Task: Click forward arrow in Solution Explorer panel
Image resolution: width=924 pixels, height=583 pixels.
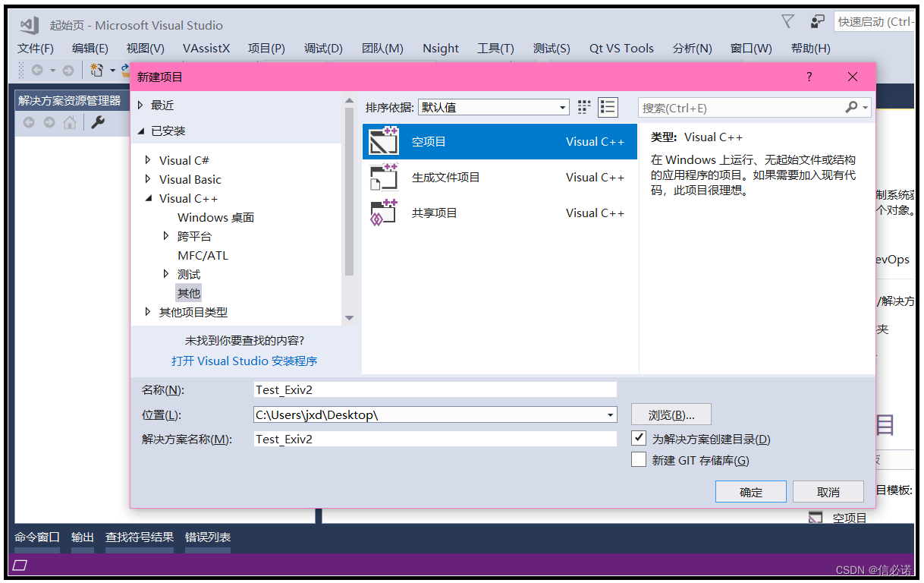Action: tap(49, 122)
